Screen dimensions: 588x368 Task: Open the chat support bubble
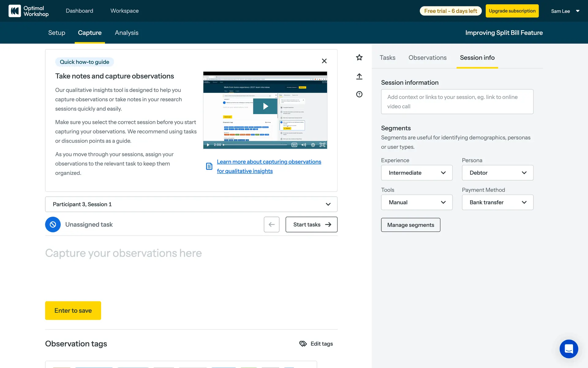coord(569,349)
